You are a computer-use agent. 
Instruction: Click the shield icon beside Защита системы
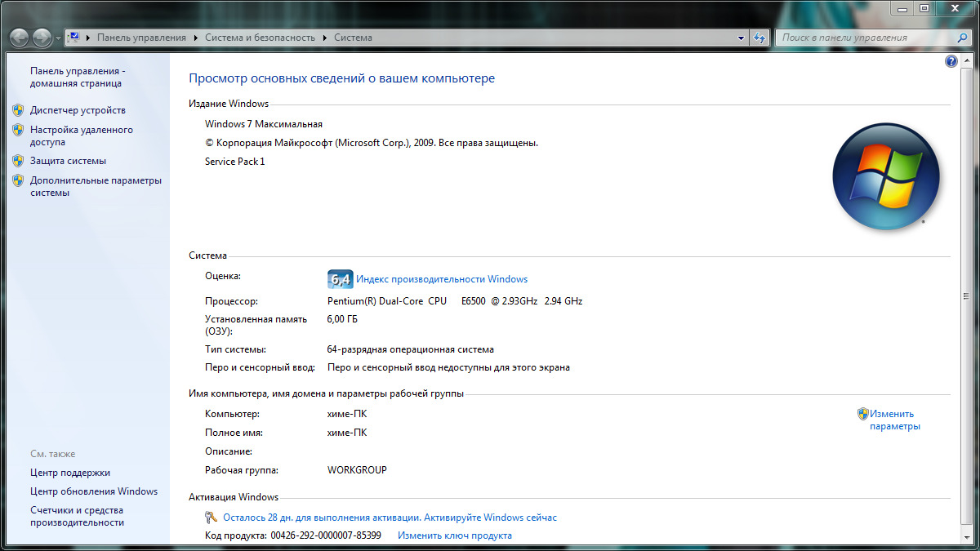click(18, 160)
